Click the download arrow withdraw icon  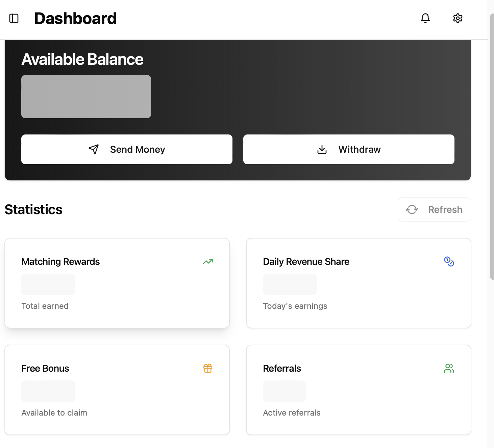point(322,149)
